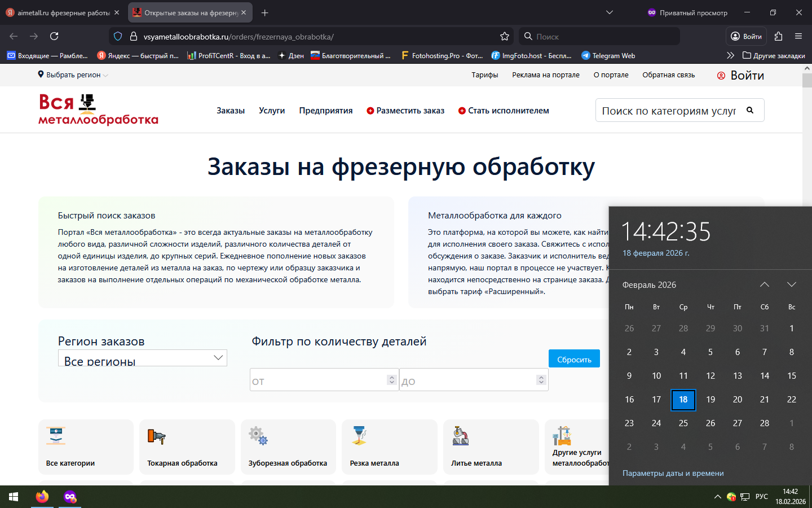
Task: Click the magnifier icon in category search
Action: coord(750,110)
